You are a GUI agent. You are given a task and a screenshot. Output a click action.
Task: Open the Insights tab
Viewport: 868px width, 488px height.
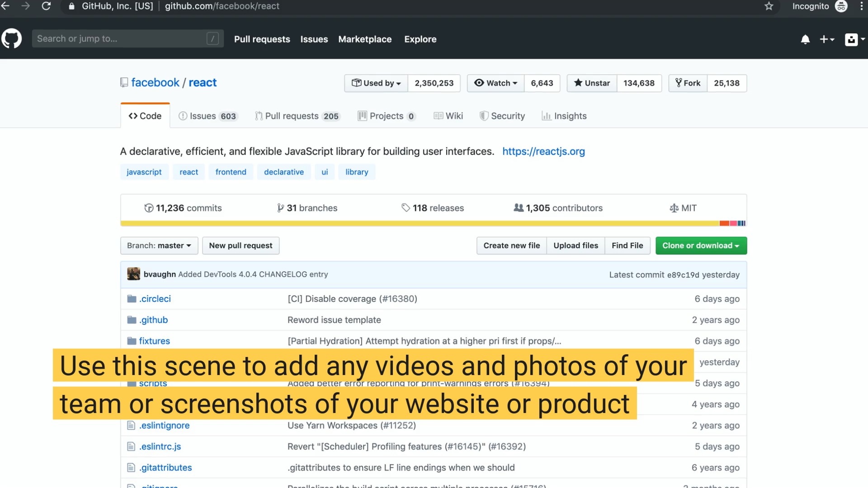coord(564,116)
